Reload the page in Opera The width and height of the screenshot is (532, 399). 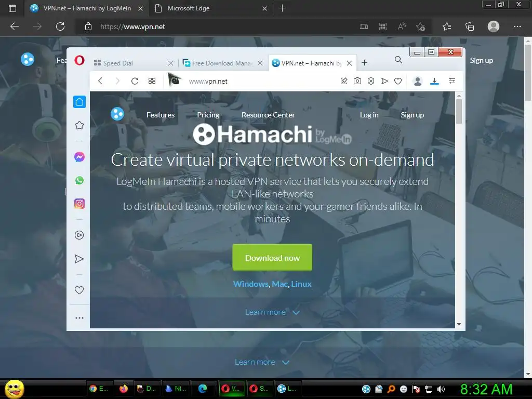point(135,81)
